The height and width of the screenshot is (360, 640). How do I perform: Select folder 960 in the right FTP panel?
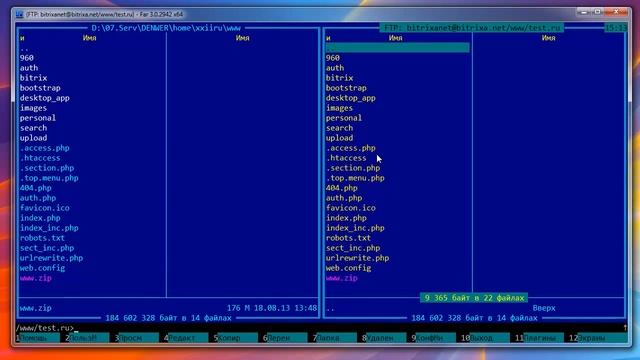click(x=333, y=58)
